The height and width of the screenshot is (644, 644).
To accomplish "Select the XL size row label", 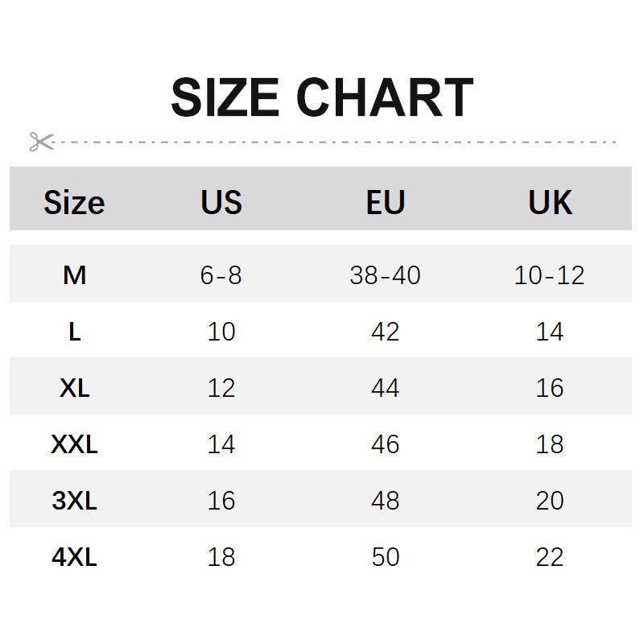I will pos(74,388).
